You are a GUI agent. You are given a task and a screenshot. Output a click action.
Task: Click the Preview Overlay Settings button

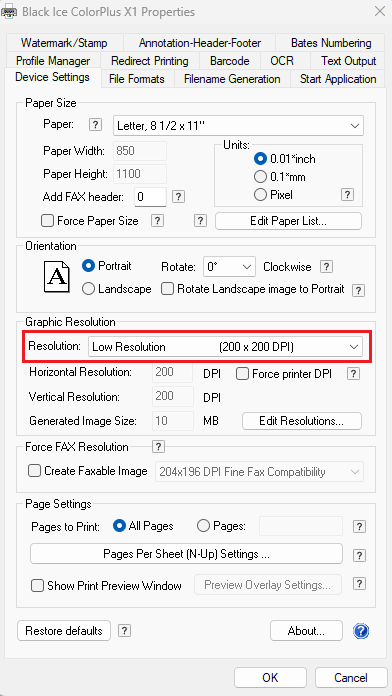coord(268,585)
